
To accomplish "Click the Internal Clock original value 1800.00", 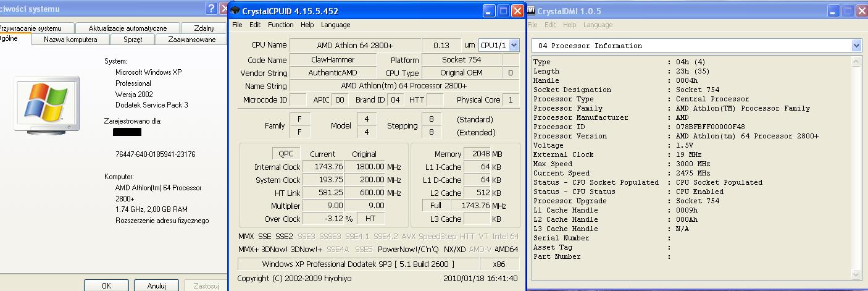I will (x=365, y=167).
